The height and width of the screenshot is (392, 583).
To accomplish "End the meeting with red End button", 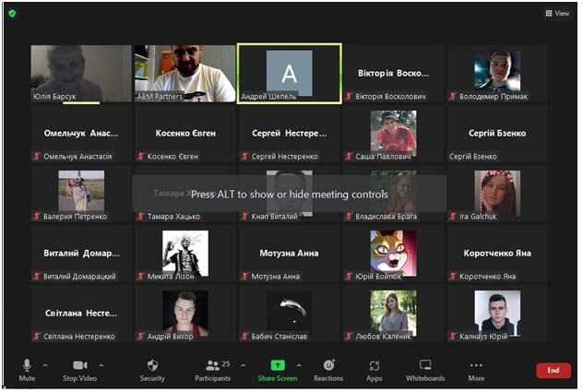I will 553,371.
